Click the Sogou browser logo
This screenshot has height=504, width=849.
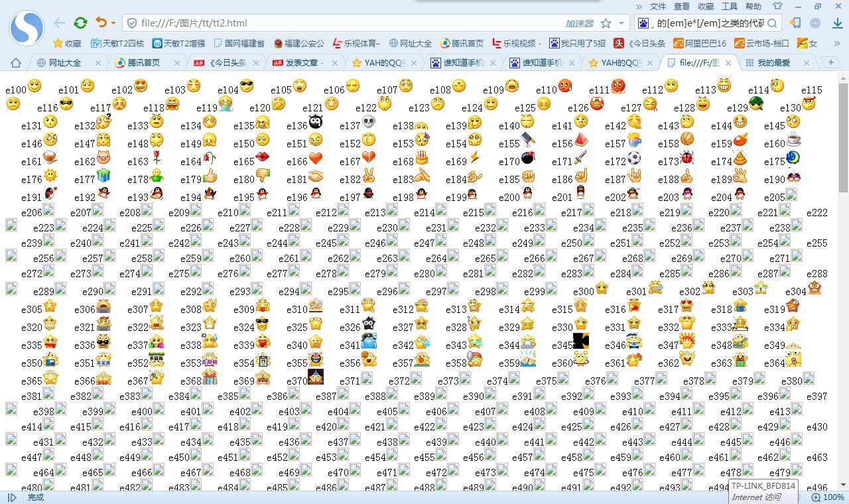pyautogui.click(x=27, y=28)
